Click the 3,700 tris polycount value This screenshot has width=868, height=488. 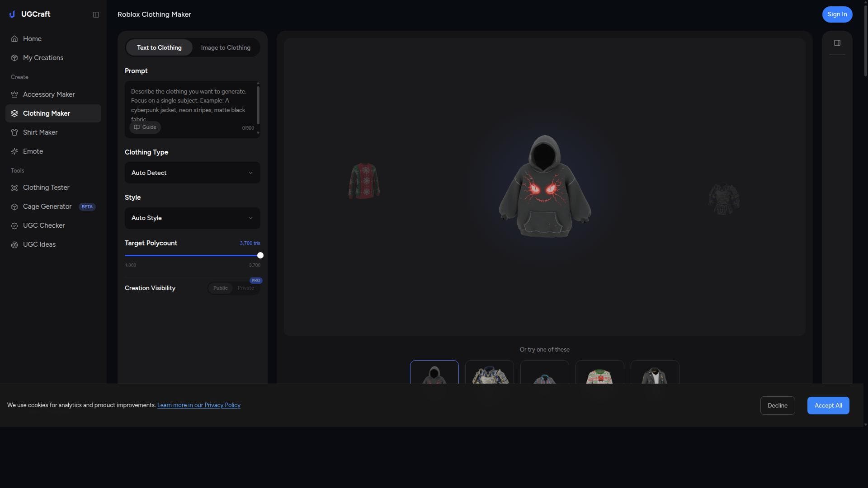coord(250,243)
